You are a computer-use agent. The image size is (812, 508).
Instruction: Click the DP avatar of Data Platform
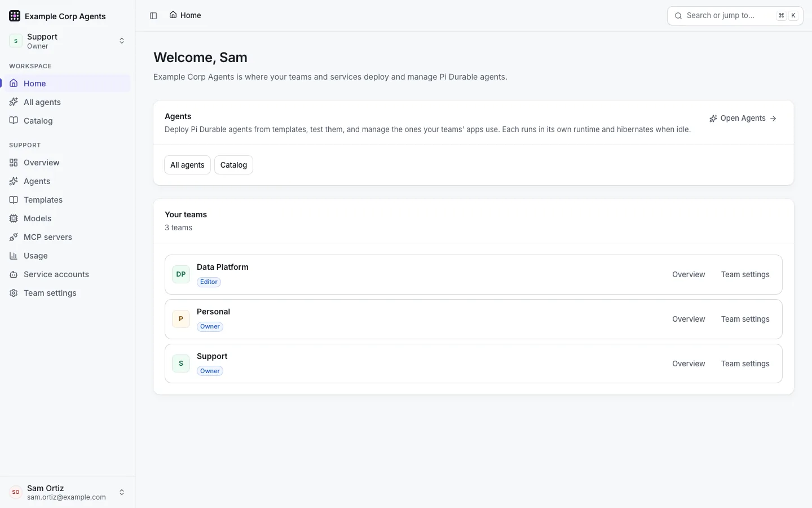point(181,274)
